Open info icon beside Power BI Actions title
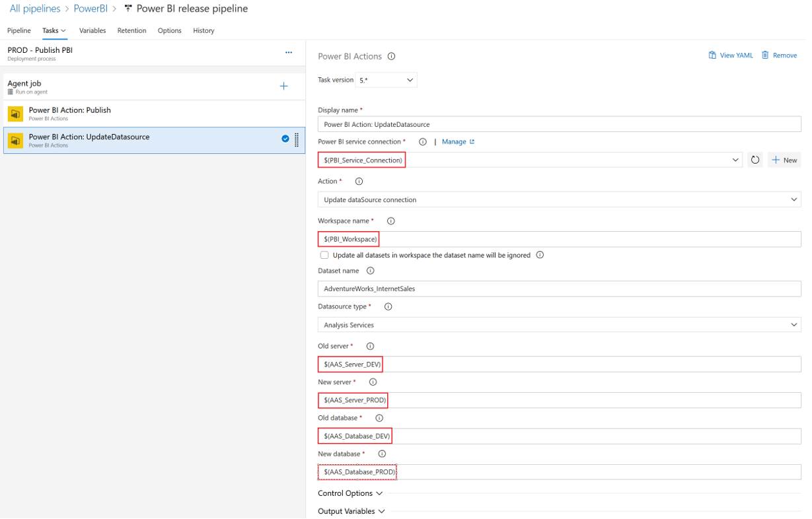Screen dimensions: 812x519 391,57
